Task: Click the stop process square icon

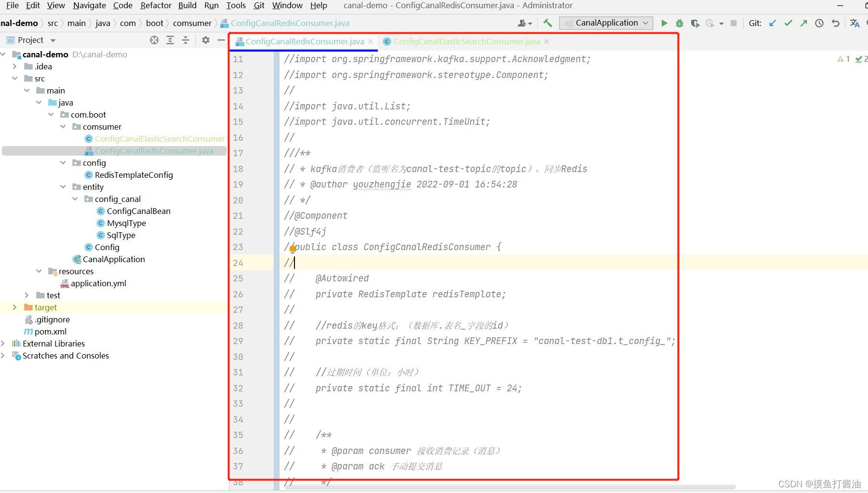Action: (x=734, y=23)
